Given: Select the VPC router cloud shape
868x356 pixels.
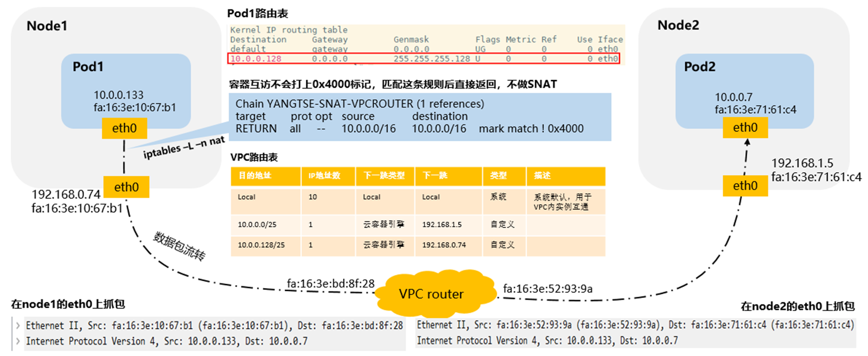Looking at the screenshot, I should coord(436,293).
